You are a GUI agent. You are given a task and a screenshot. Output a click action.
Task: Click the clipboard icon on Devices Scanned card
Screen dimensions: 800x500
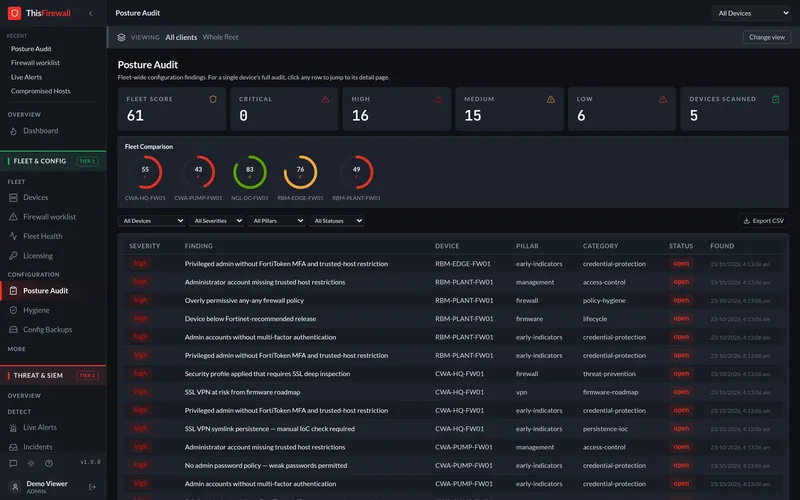(776, 99)
